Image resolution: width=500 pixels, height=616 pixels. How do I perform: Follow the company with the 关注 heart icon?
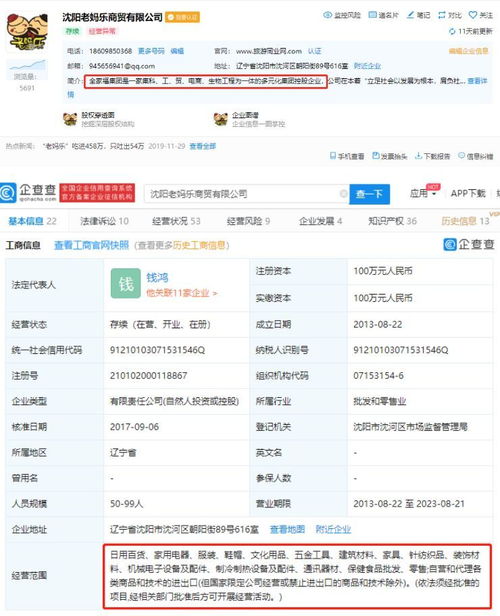(x=473, y=15)
